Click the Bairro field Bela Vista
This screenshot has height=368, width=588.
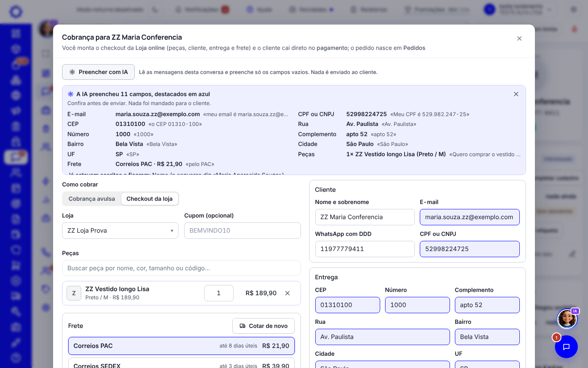pos(487,337)
